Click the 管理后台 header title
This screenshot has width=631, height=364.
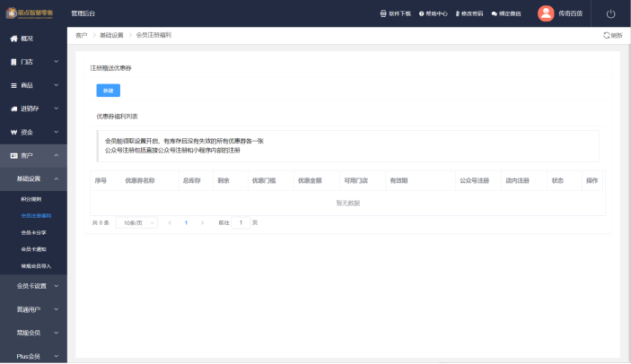[83, 13]
